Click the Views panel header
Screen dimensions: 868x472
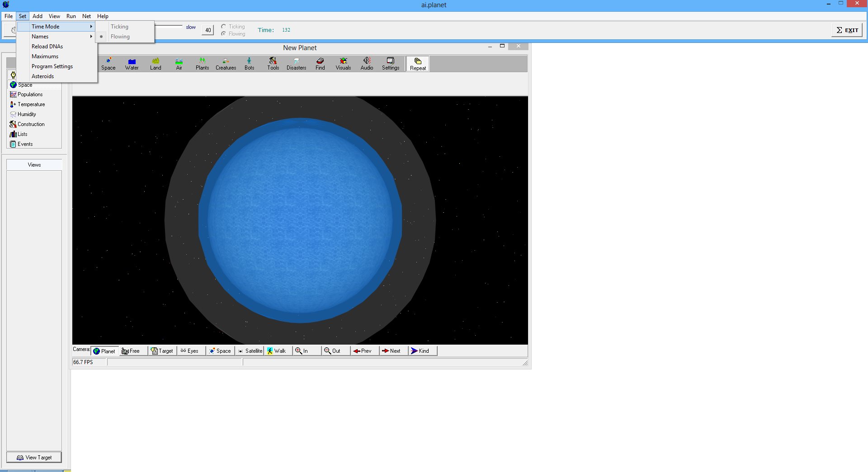coord(34,165)
